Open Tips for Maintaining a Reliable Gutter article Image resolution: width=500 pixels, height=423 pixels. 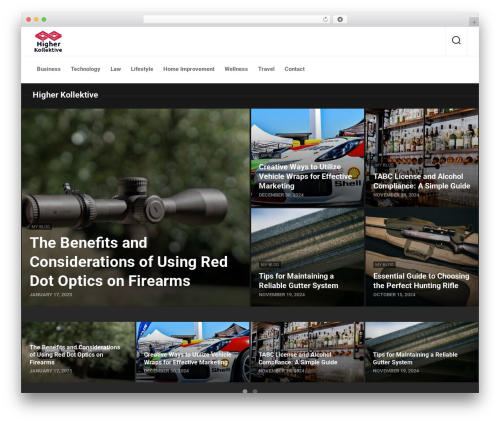click(x=298, y=281)
